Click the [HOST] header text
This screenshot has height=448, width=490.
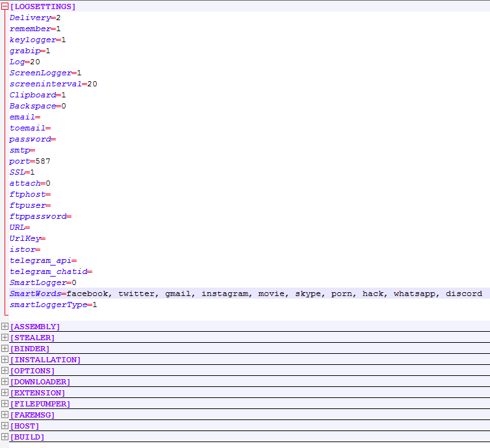(x=25, y=426)
